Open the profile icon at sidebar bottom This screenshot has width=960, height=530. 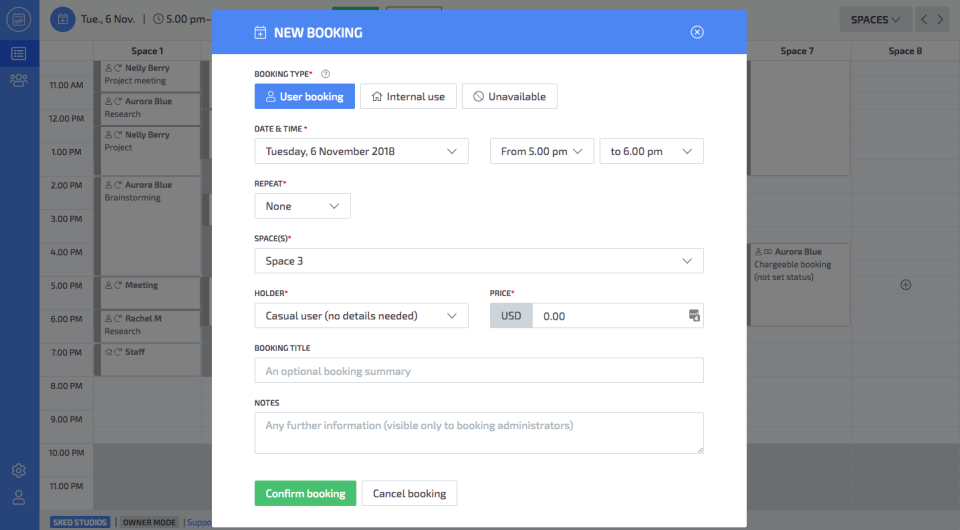[x=19, y=498]
